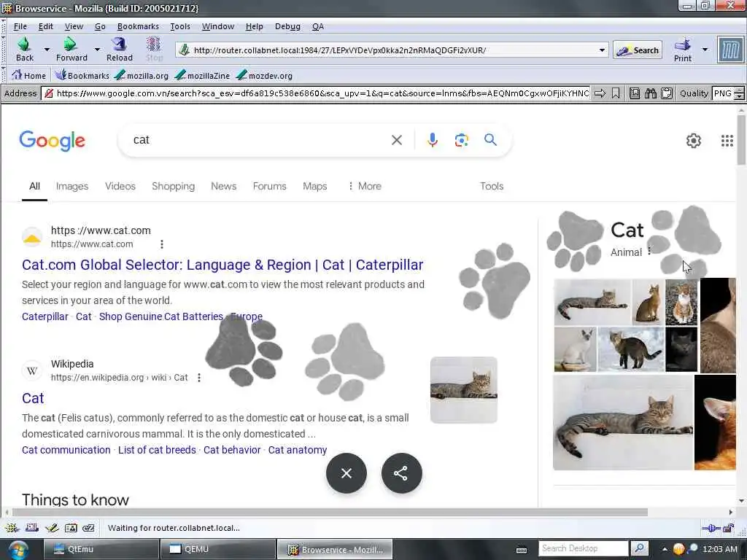This screenshot has height=560, width=747.
Task: Click the Browservice bookmark icon
Action: [616, 93]
